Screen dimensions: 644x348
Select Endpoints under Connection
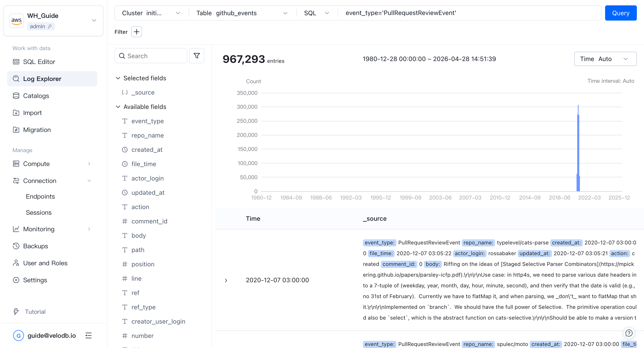tap(40, 196)
